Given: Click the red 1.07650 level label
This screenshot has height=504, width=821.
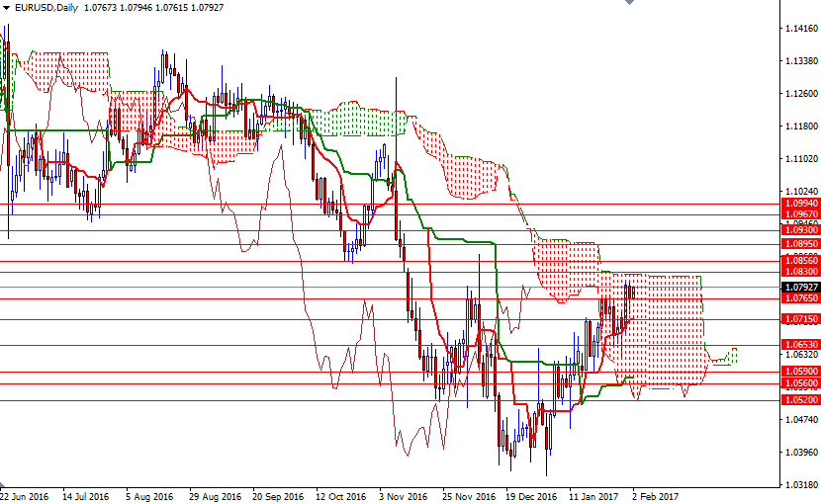Looking at the screenshot, I should point(800,298).
